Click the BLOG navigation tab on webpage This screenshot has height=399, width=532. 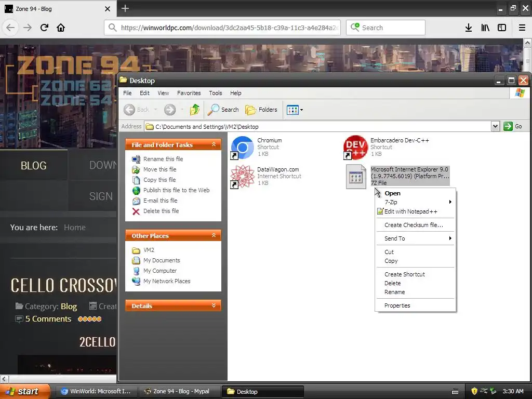click(x=34, y=165)
